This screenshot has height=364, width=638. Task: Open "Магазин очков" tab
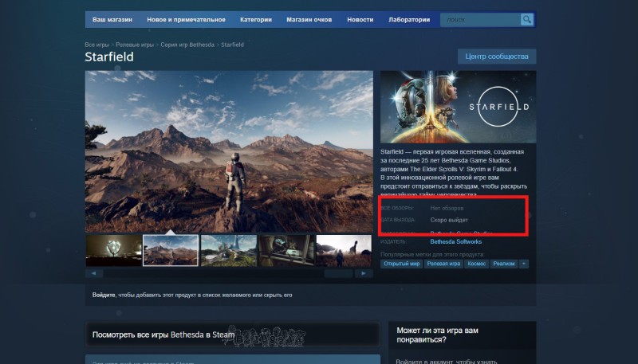click(x=309, y=19)
